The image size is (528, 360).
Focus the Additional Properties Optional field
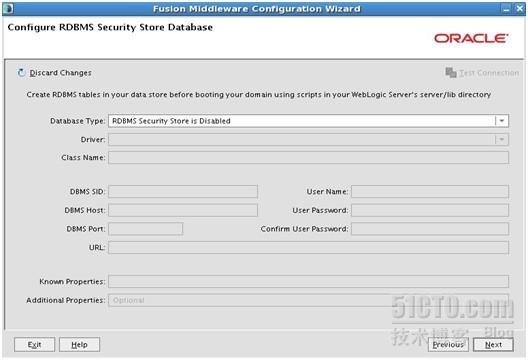(308, 300)
